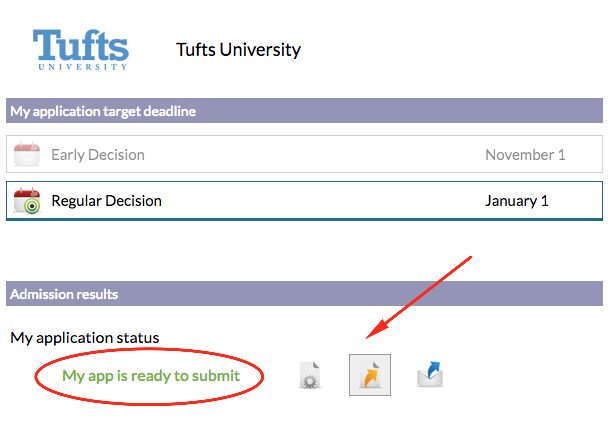Choose the Regular Decision deadline row
This screenshot has height=446, width=614.
pyautogui.click(x=304, y=201)
